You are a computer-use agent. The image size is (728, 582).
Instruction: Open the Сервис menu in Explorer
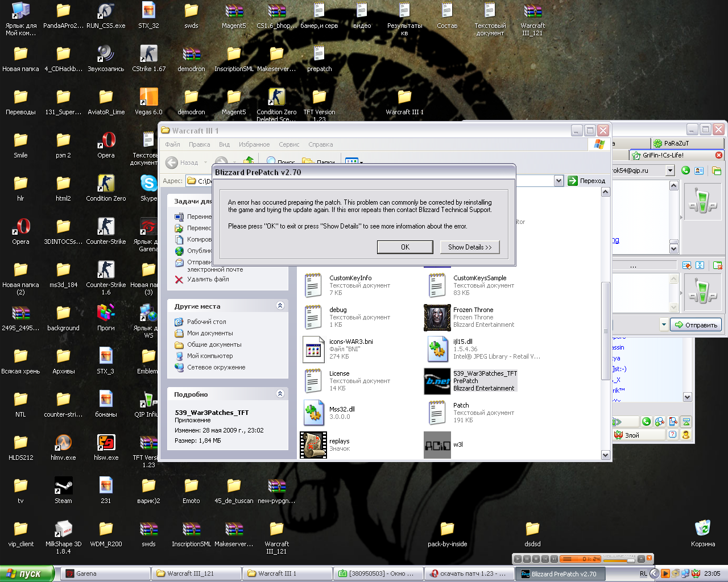pyautogui.click(x=289, y=144)
